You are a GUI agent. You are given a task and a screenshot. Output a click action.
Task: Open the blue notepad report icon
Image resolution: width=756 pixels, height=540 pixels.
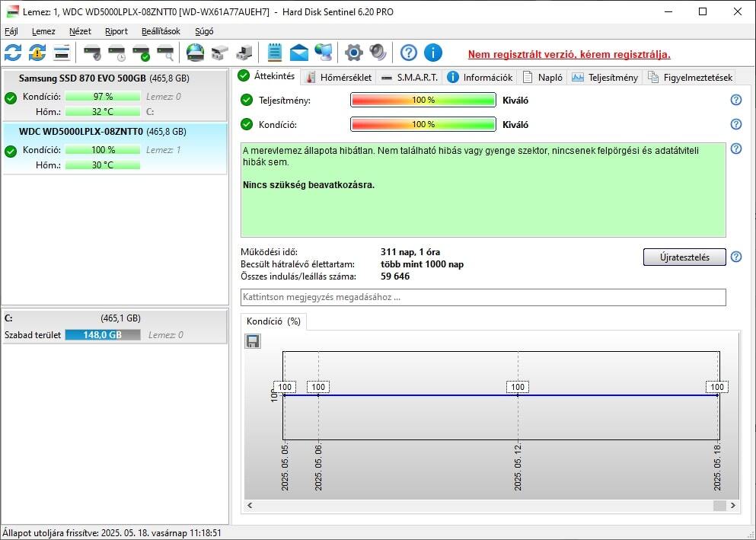[x=274, y=53]
